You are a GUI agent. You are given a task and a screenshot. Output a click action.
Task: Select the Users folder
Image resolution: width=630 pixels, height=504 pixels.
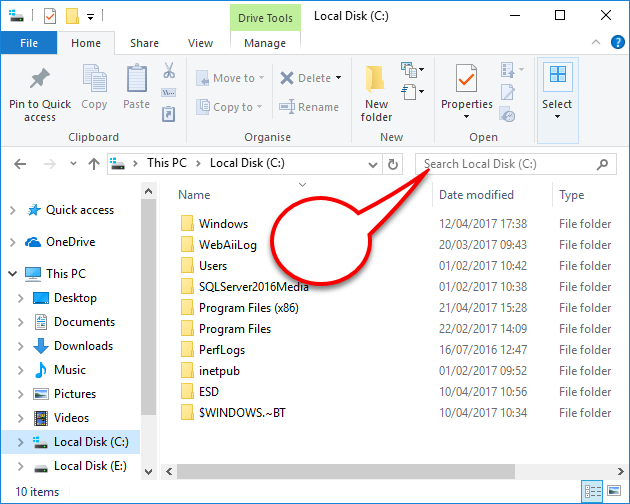pos(204,266)
